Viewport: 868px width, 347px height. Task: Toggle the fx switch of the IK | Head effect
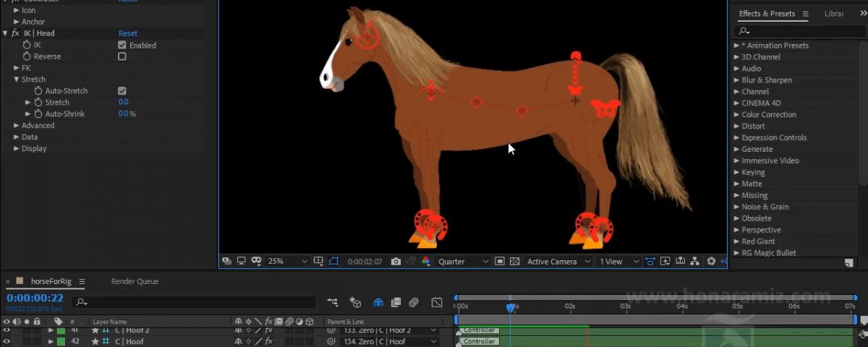pos(15,33)
